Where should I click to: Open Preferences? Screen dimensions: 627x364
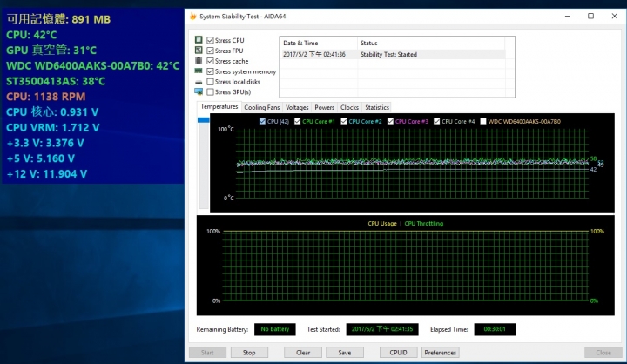click(441, 353)
